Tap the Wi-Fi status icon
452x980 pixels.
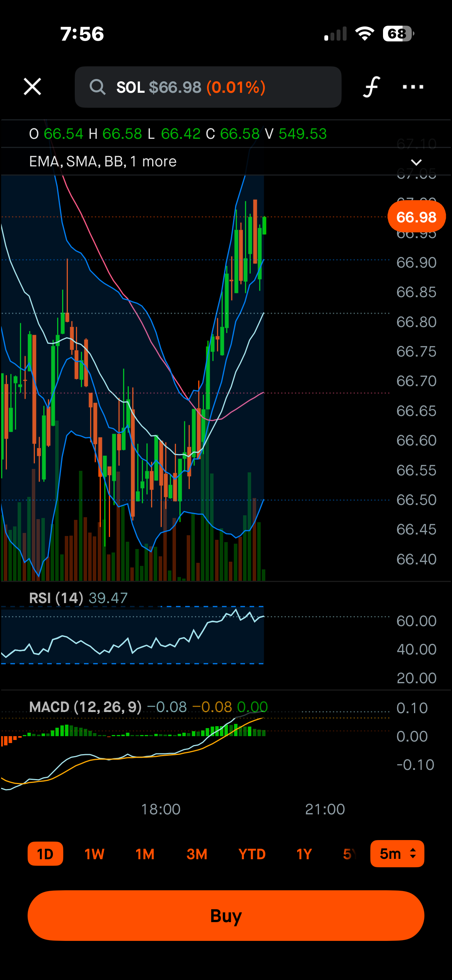[x=365, y=34]
